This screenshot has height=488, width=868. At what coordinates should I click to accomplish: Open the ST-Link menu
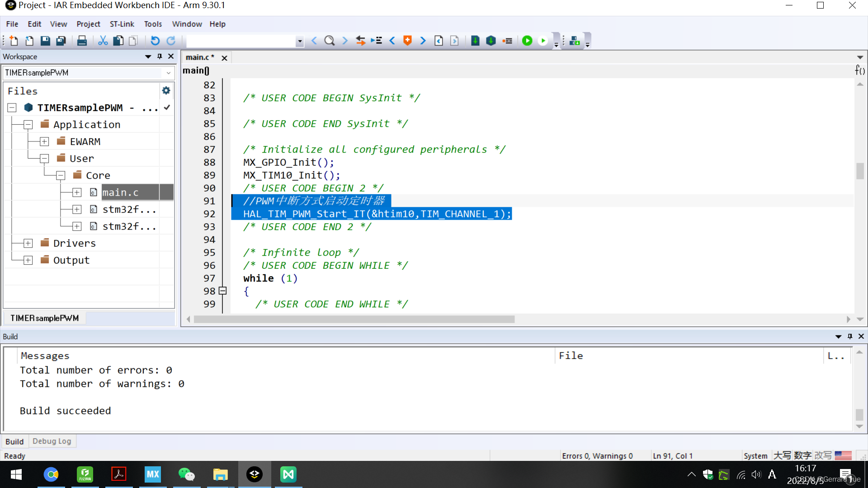[122, 24]
